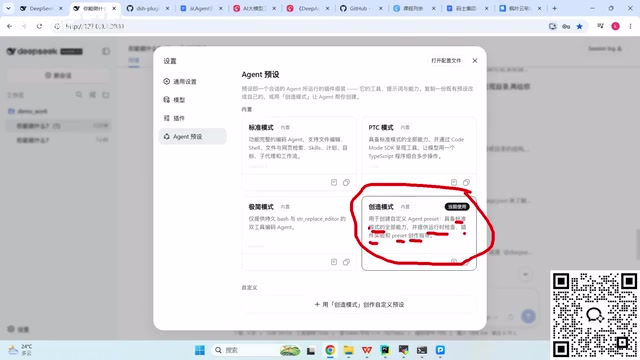Open the second 你能做什么? conversation without count
The image size is (640, 360).
click(x=58, y=140)
